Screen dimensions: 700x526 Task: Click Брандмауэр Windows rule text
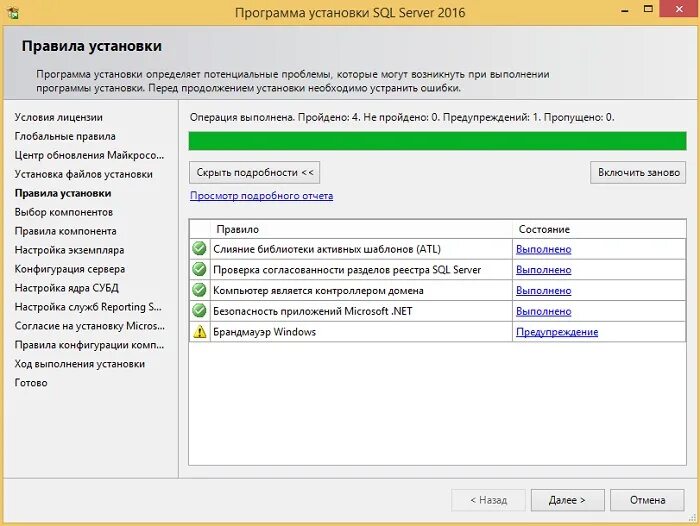tap(264, 332)
